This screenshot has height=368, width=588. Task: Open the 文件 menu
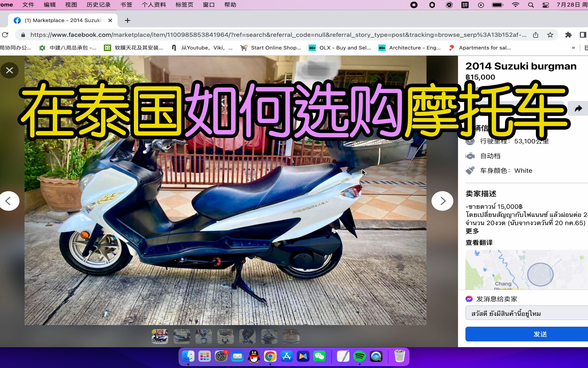pyautogui.click(x=28, y=5)
